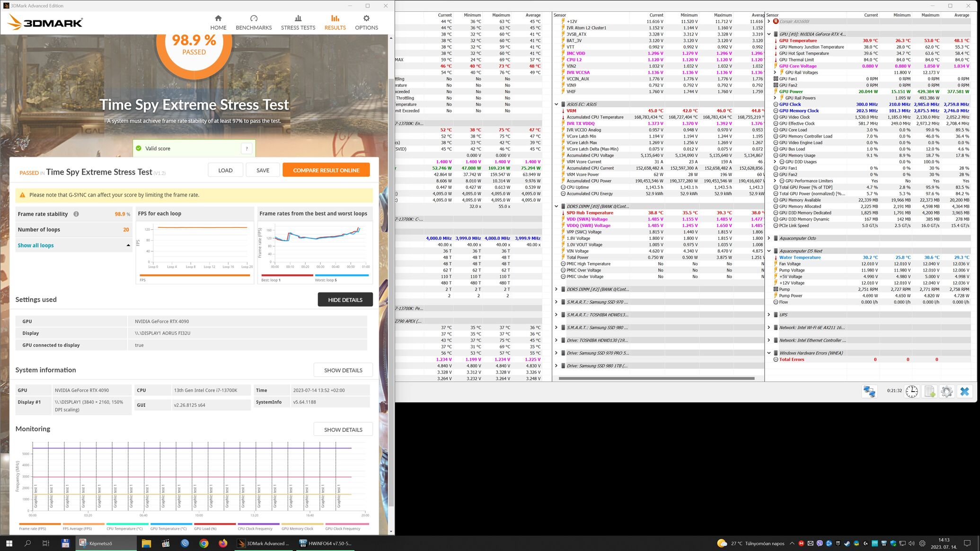The height and width of the screenshot is (551, 980).
Task: Expand the DDR5 DIMM [#2] sensor group
Action: (556, 289)
